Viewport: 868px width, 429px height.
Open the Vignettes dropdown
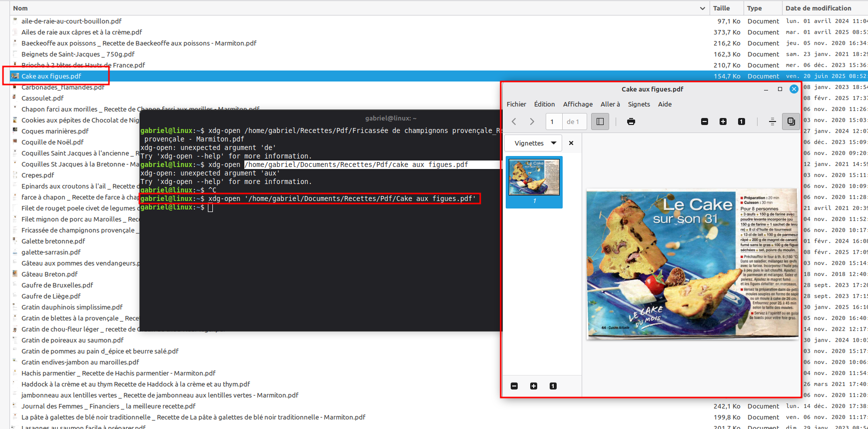pyautogui.click(x=533, y=143)
